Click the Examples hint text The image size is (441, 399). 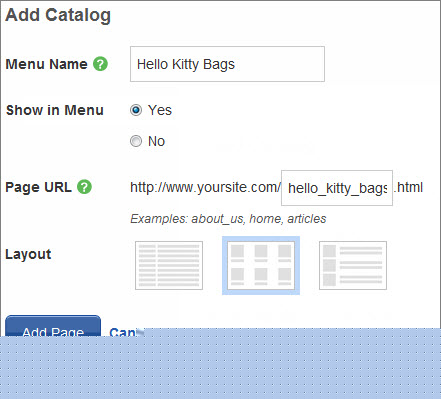click(228, 219)
